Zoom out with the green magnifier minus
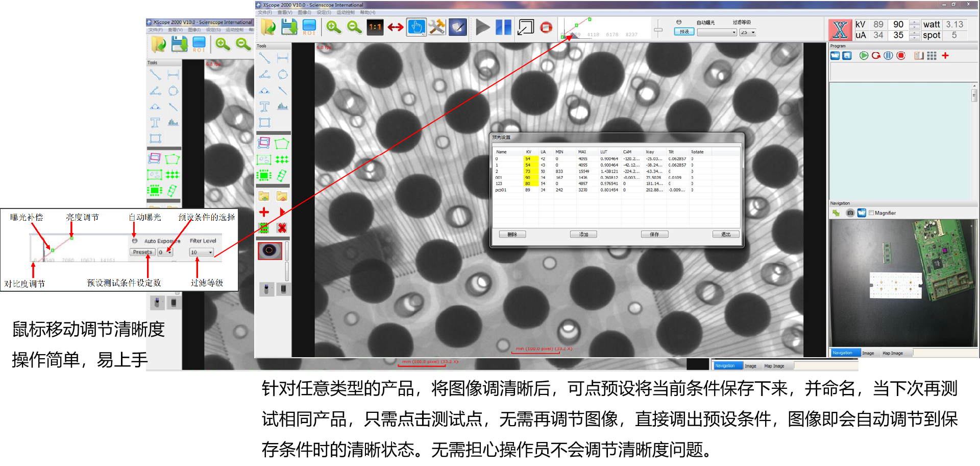980x466 pixels. coord(354,27)
